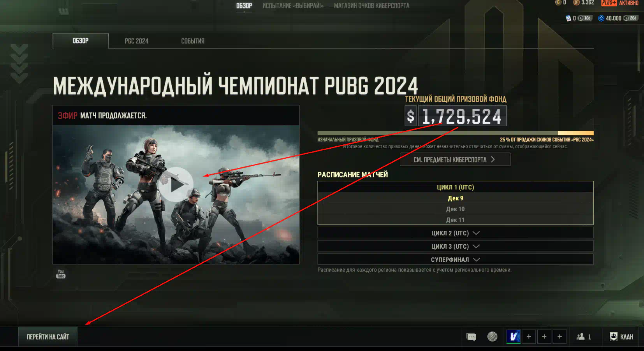Viewport: 644px width, 351px height.
Task: Switch to the СОБЫТИЯ sub-tab
Action: (193, 41)
